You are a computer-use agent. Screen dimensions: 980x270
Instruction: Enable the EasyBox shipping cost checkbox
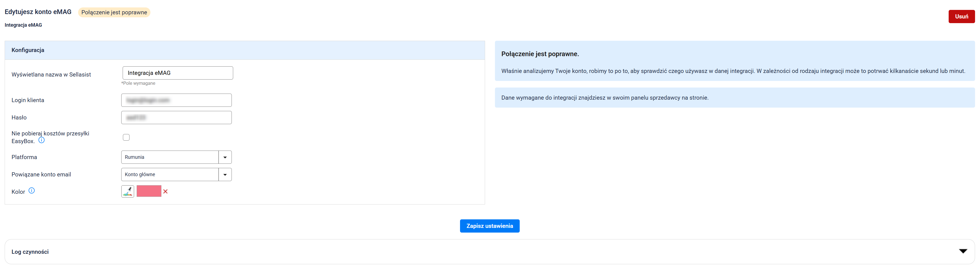[x=126, y=137]
